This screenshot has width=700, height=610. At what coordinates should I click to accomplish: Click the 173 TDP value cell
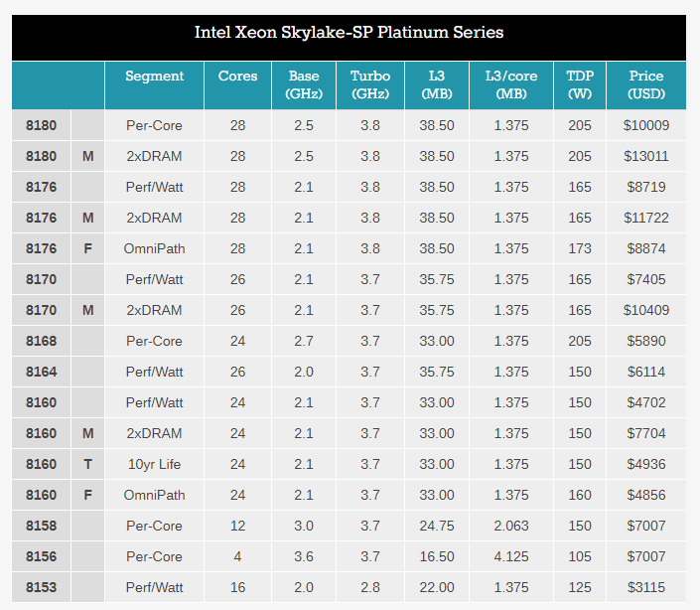coord(580,248)
